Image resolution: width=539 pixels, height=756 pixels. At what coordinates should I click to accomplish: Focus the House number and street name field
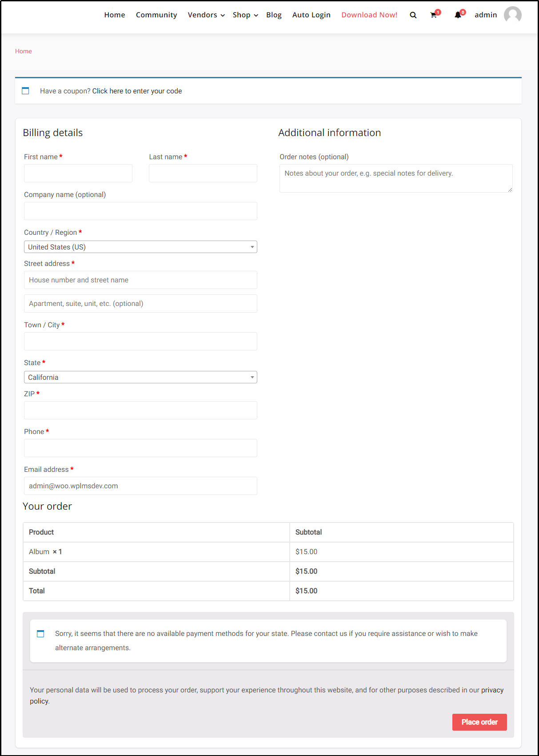pos(140,280)
